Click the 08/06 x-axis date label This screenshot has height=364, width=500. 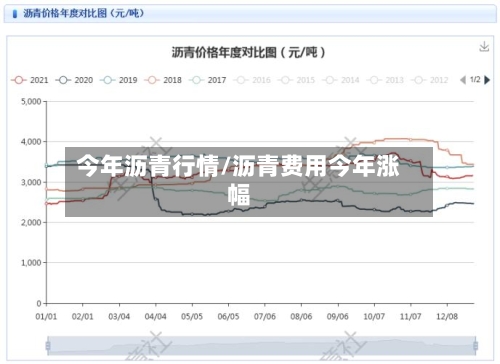point(301,316)
